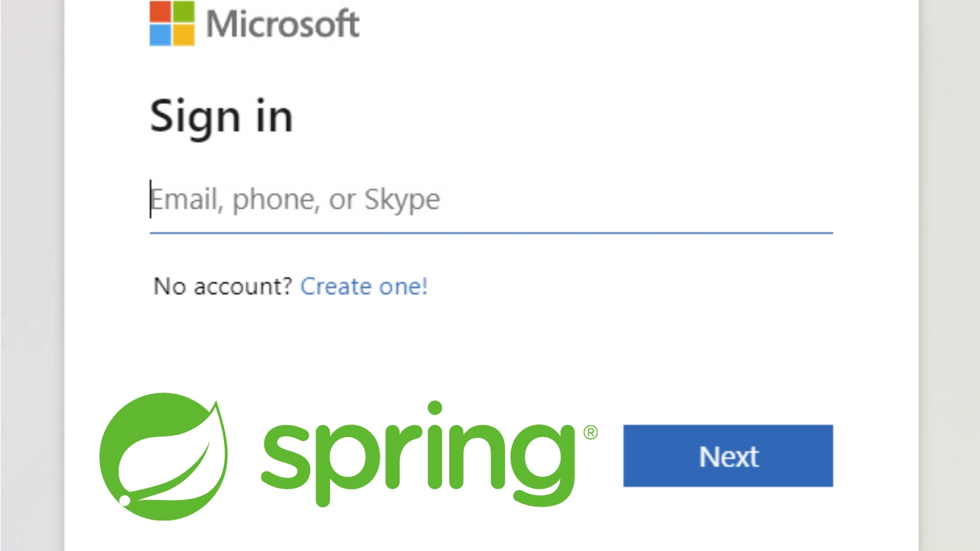Click the blue Next button
The width and height of the screenshot is (980, 551).
point(728,456)
